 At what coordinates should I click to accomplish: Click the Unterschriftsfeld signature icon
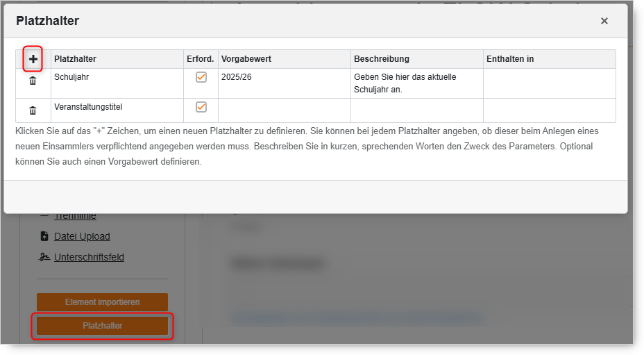(44, 257)
